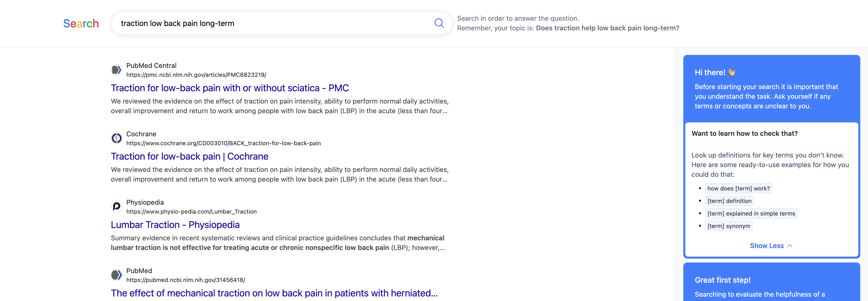The width and height of the screenshot is (868, 301).
Task: Open the mechanical traction herniated result
Action: (x=274, y=293)
